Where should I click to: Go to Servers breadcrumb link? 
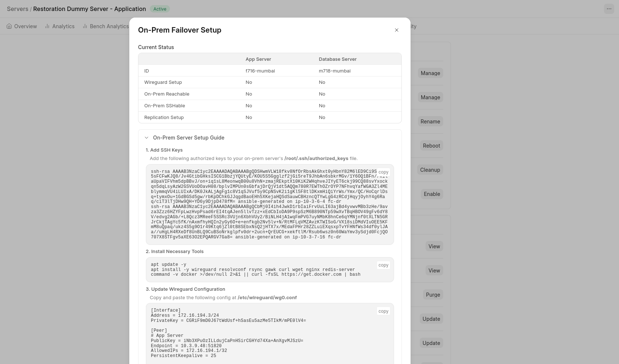pos(17,9)
